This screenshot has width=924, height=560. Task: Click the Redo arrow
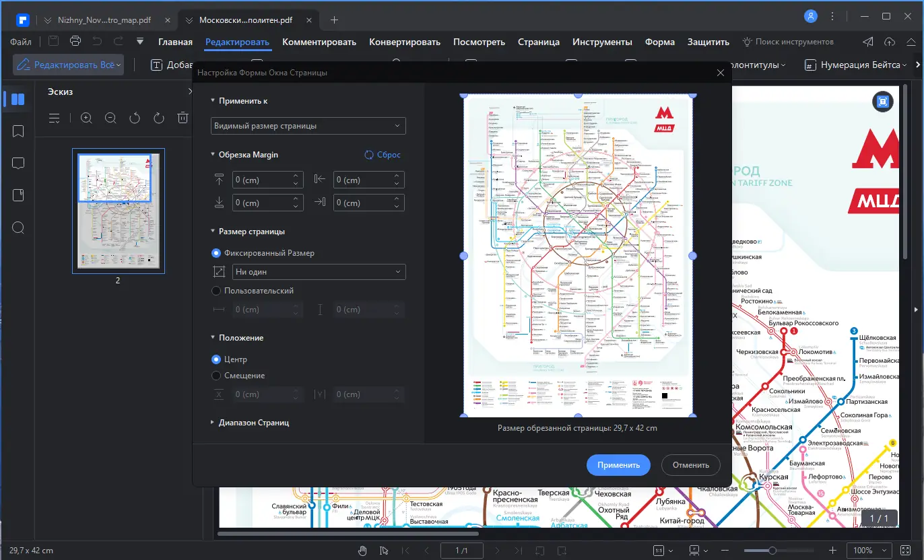[x=119, y=41]
